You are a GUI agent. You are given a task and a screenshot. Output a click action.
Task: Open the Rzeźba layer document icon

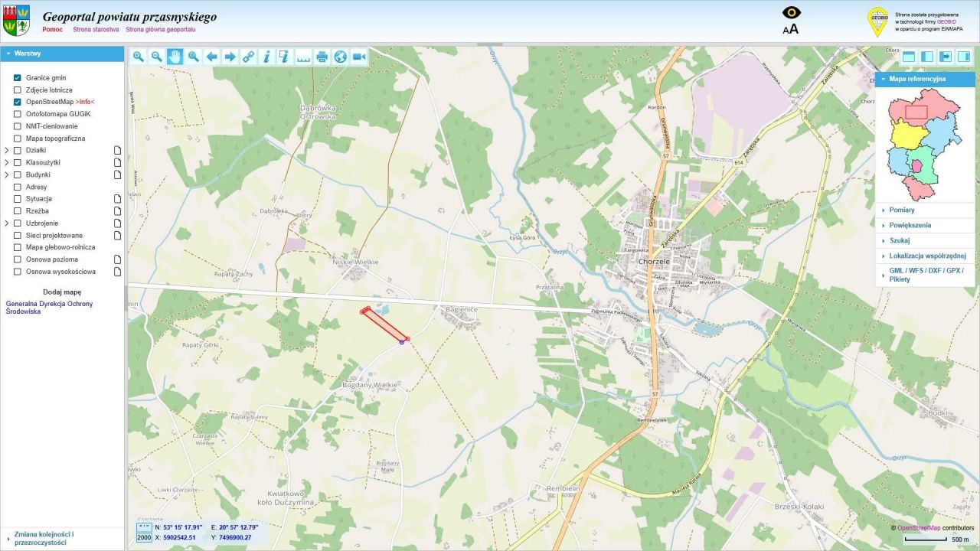[x=118, y=211]
